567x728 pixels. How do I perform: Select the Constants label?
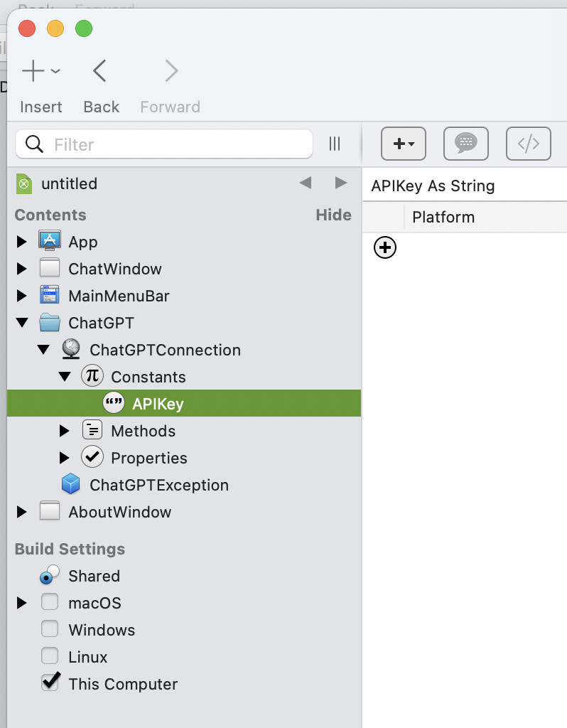click(148, 377)
